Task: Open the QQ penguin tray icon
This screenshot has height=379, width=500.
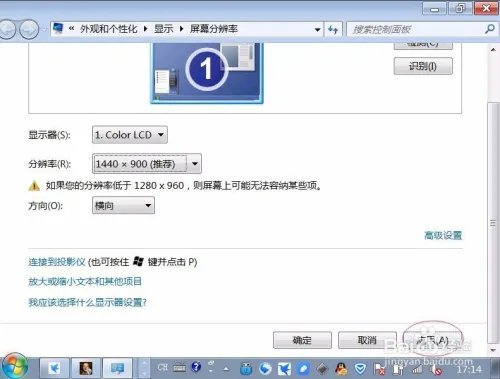Action: click(x=341, y=369)
